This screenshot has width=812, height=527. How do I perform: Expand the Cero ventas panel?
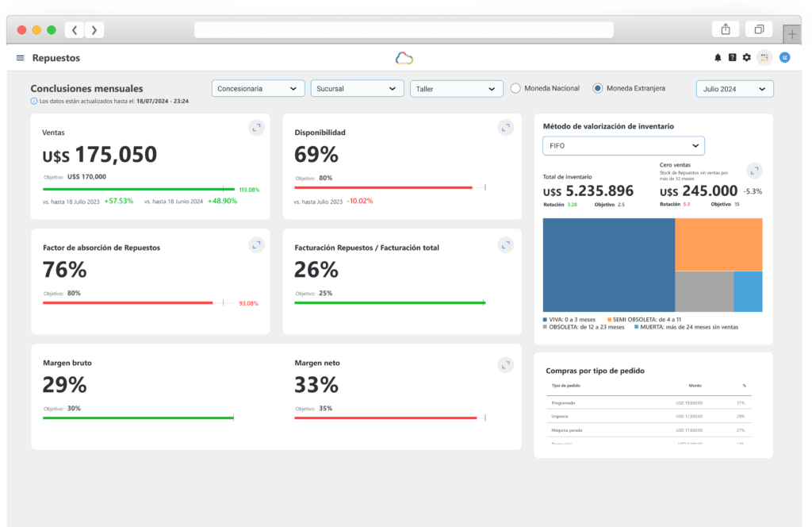click(755, 171)
